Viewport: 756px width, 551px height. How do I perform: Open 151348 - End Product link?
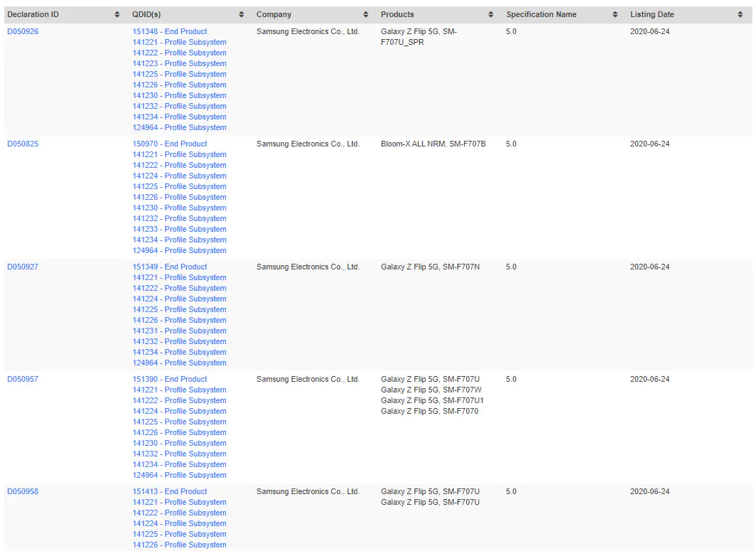point(170,31)
